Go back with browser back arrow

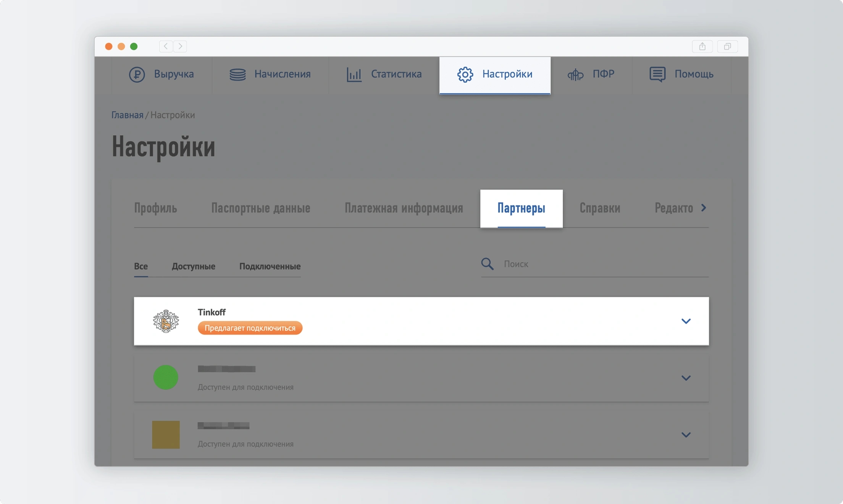point(166,46)
